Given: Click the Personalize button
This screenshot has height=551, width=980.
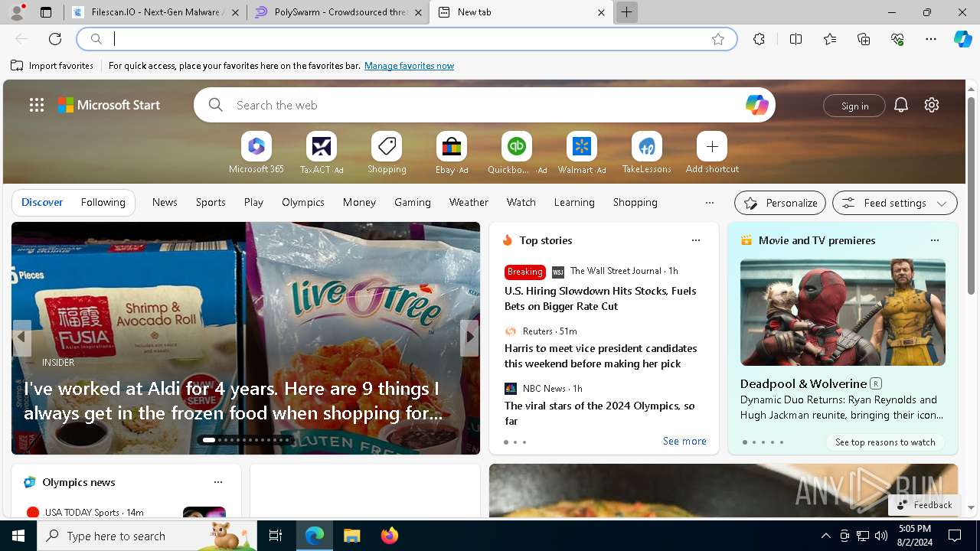Looking at the screenshot, I should [780, 203].
